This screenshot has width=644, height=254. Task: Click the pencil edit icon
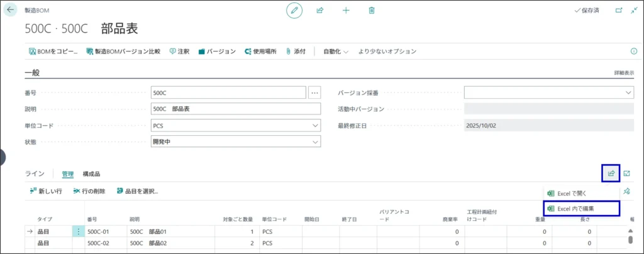294,11
